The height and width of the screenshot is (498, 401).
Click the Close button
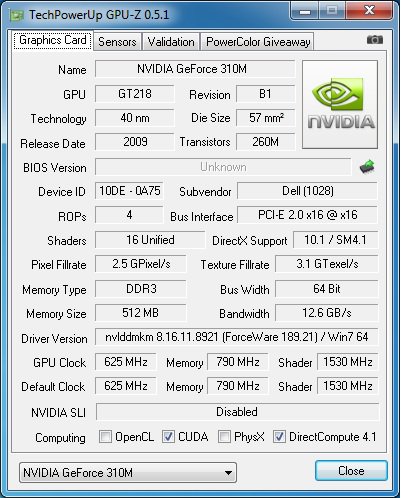point(351,471)
